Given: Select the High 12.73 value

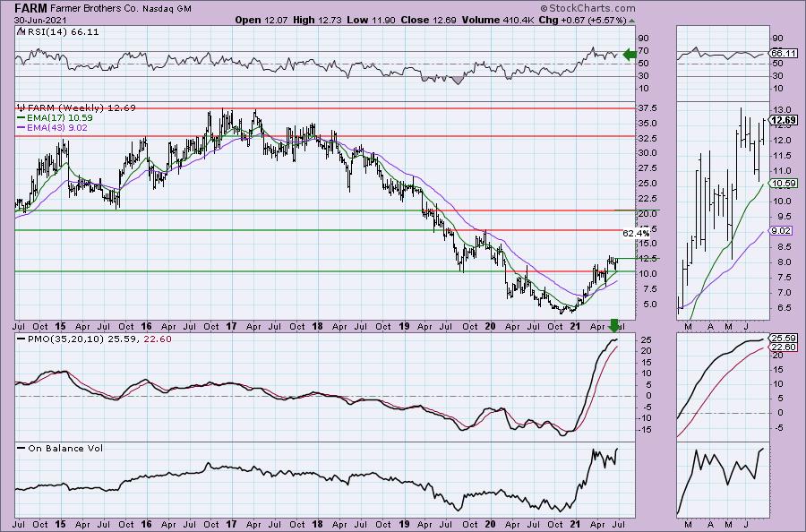Looking at the screenshot, I should (x=317, y=20).
